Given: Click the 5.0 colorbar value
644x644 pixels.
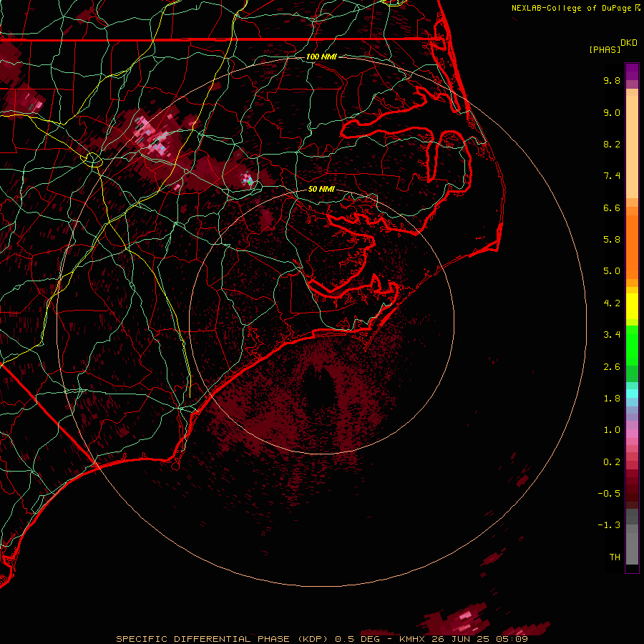Looking at the screenshot, I should tap(612, 271).
